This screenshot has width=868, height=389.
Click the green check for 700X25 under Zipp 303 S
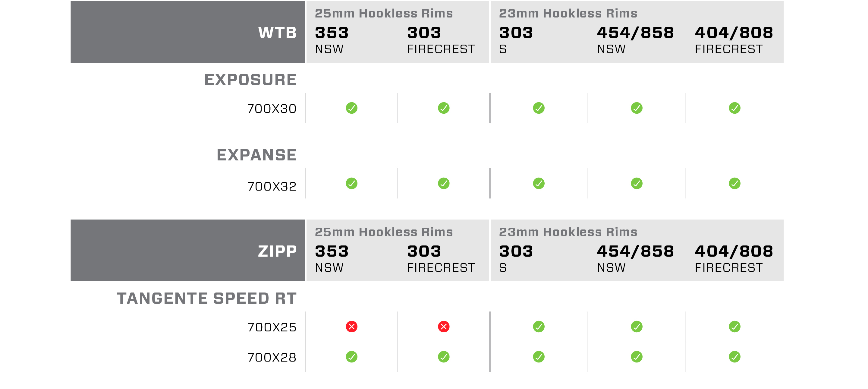click(539, 327)
